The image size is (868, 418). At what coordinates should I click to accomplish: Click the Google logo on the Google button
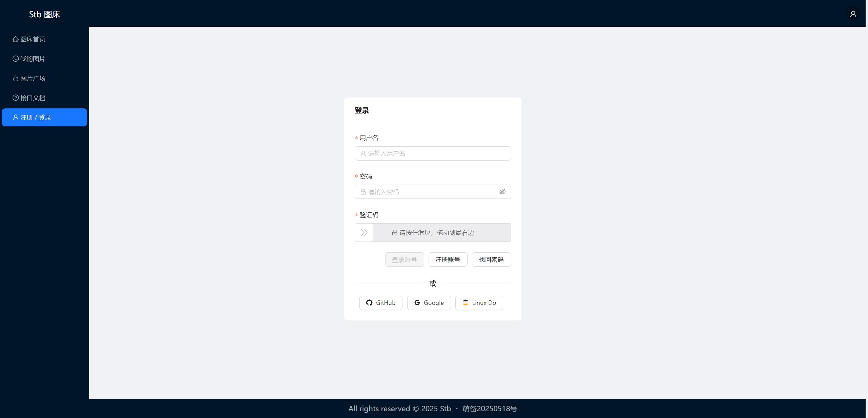(416, 303)
